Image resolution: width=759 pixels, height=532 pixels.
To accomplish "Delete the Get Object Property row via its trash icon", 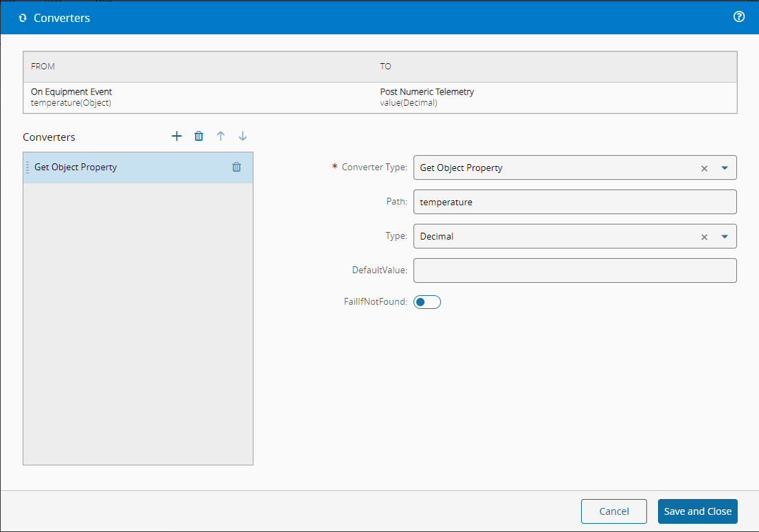I will (x=236, y=167).
